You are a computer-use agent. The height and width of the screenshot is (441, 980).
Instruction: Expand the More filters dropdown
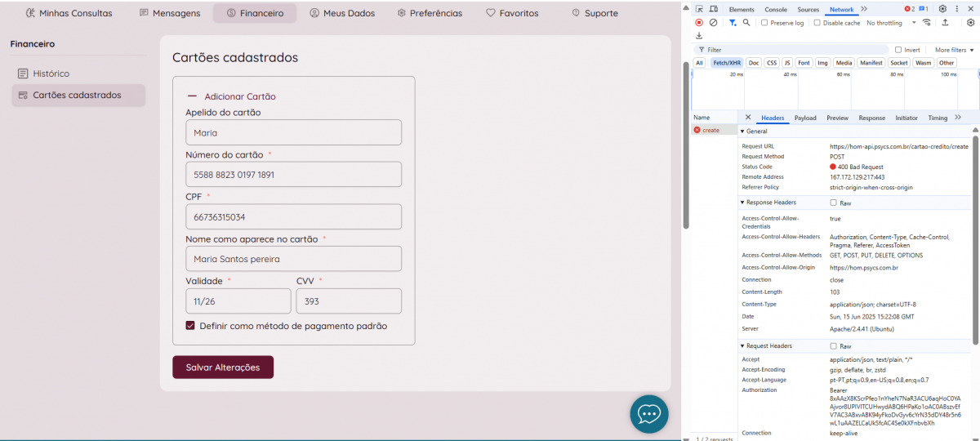point(954,50)
